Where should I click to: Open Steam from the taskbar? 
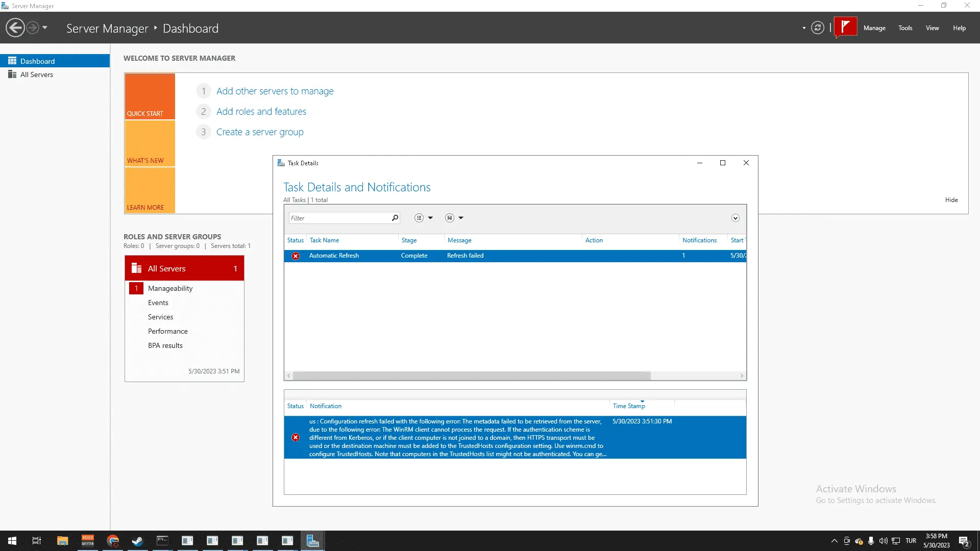137,541
